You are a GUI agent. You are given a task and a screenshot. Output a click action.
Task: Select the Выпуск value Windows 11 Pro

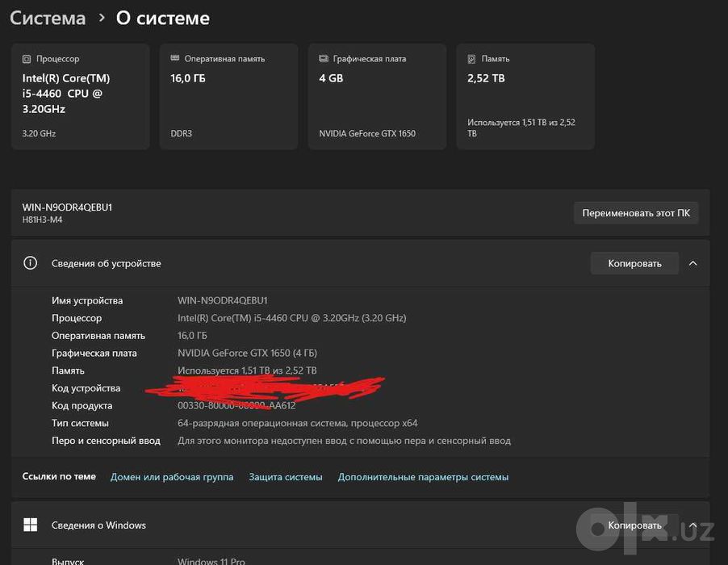click(211, 561)
